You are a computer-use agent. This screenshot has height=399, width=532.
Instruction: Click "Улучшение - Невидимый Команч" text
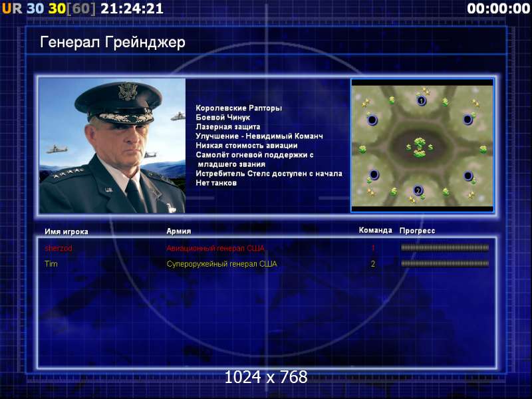click(x=259, y=136)
